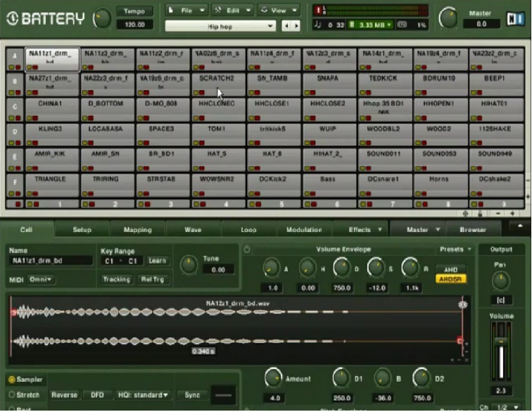Switch to the Wave tab
The width and height of the screenshot is (532, 412).
[x=193, y=230]
